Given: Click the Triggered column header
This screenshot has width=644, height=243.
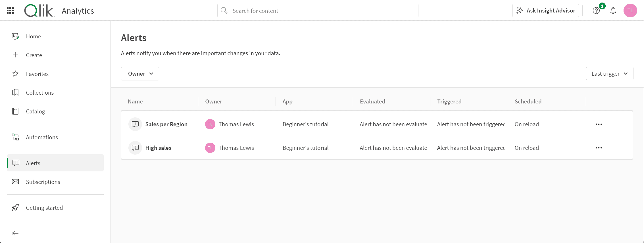Looking at the screenshot, I should [449, 101].
